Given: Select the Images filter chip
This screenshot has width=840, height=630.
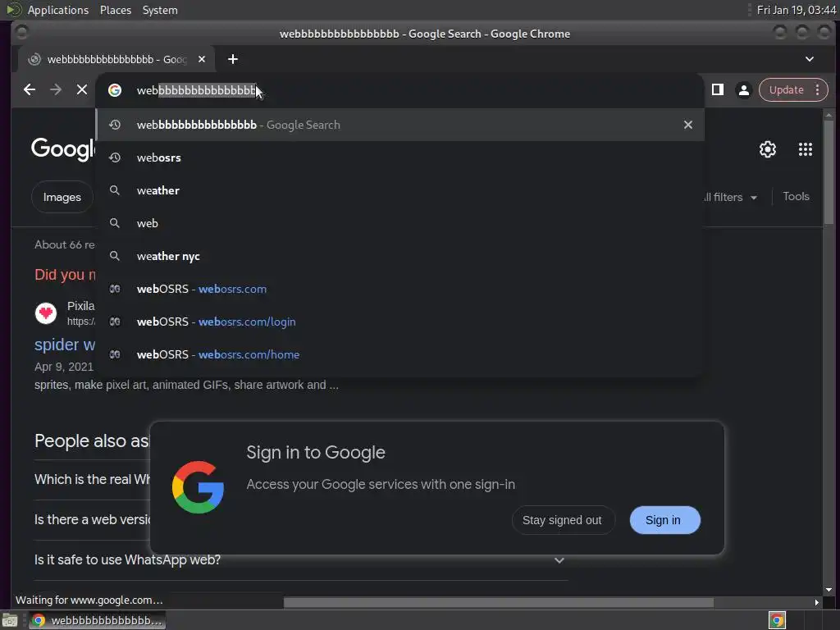Looking at the screenshot, I should 62,197.
